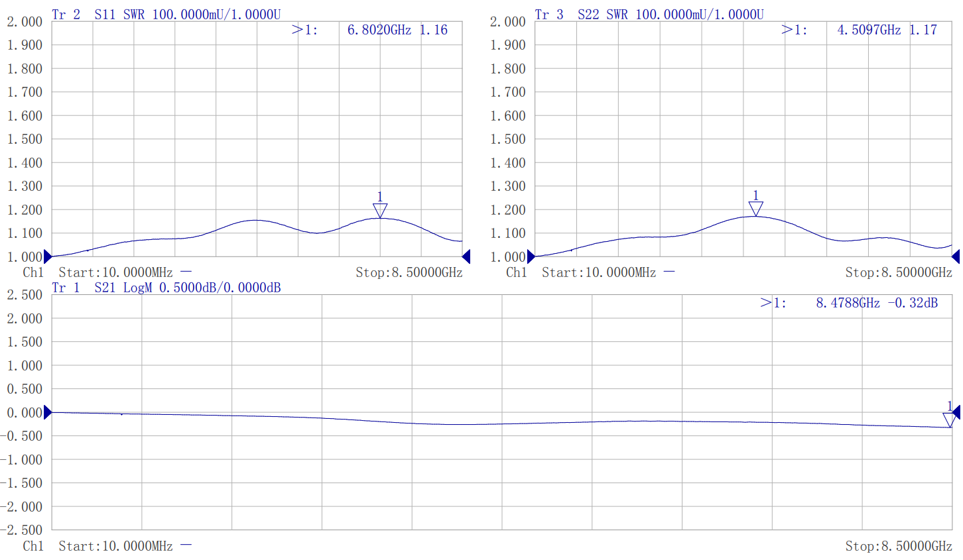Image resolution: width=963 pixels, height=560 pixels.
Task: Click the 8.4788GHz -0.32dB marker readout
Action: coord(876,303)
